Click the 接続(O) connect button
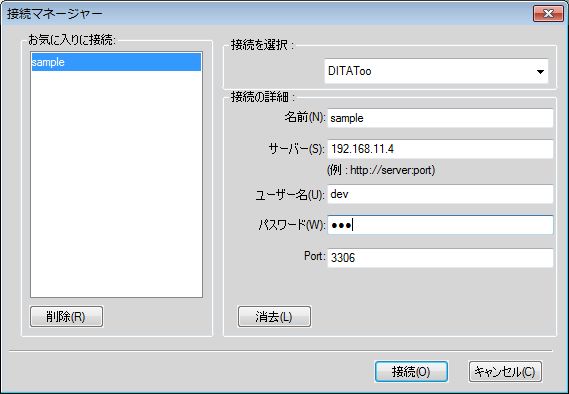The height and width of the screenshot is (394, 569). click(x=412, y=372)
